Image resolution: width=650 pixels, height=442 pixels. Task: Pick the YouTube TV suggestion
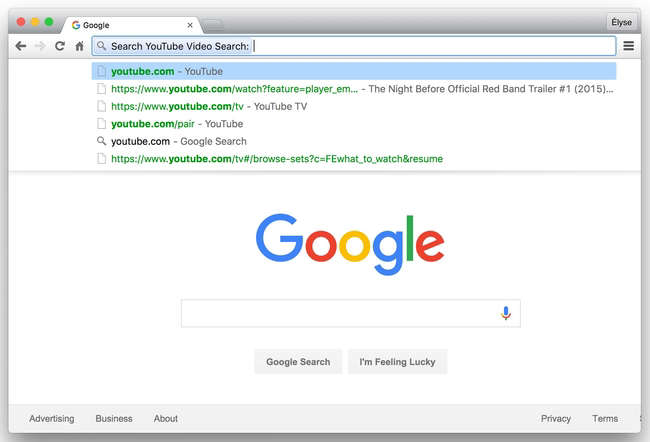pyautogui.click(x=354, y=106)
